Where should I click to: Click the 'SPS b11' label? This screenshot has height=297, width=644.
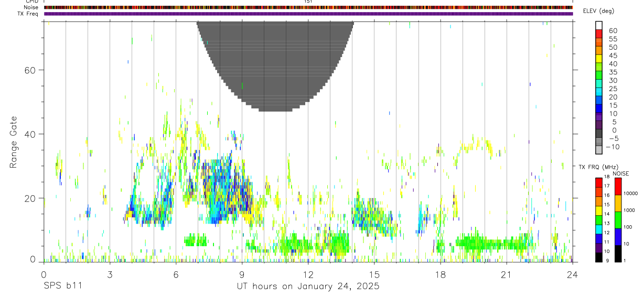tap(62, 287)
